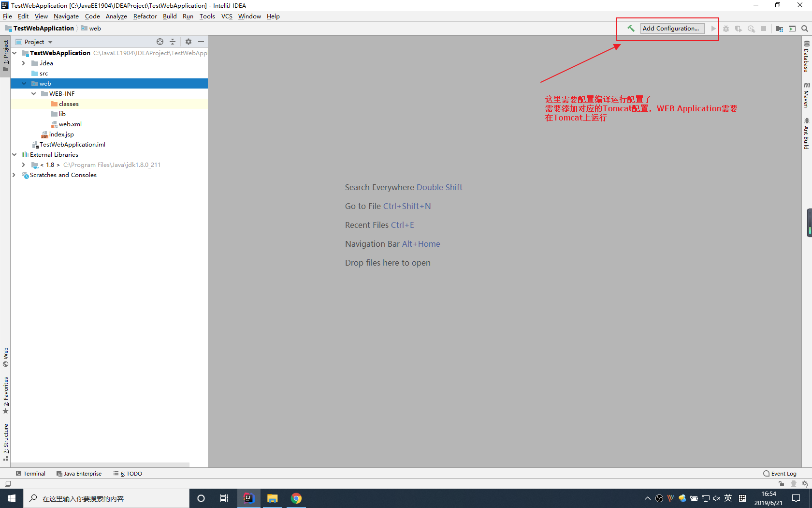Click the read-only lock icon in status bar

782,484
